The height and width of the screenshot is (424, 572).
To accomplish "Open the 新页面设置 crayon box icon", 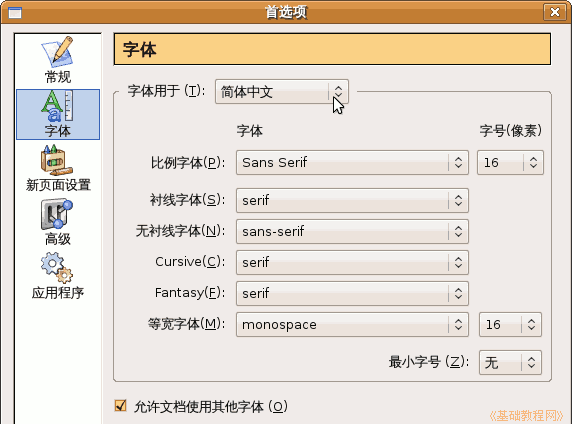I will coord(58,168).
